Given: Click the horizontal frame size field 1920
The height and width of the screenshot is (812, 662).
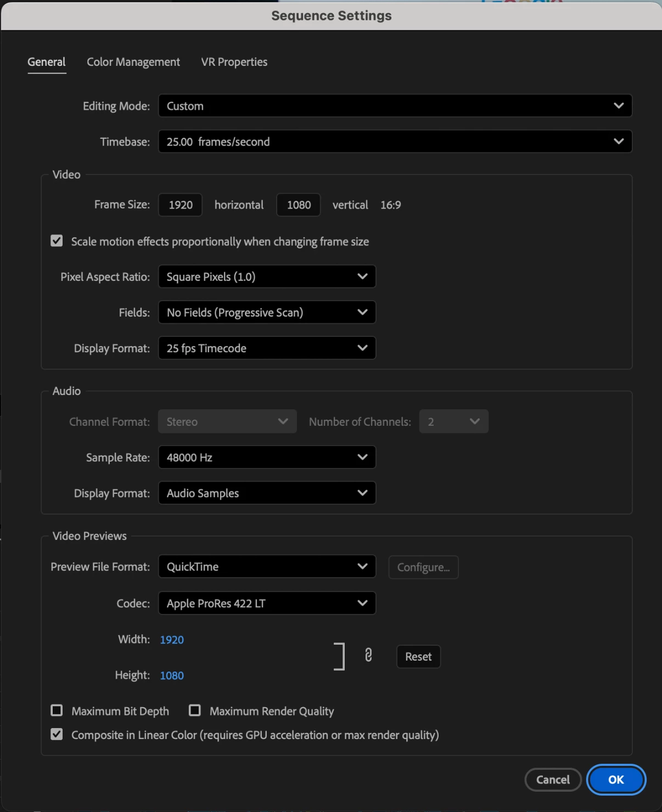Looking at the screenshot, I should point(181,205).
